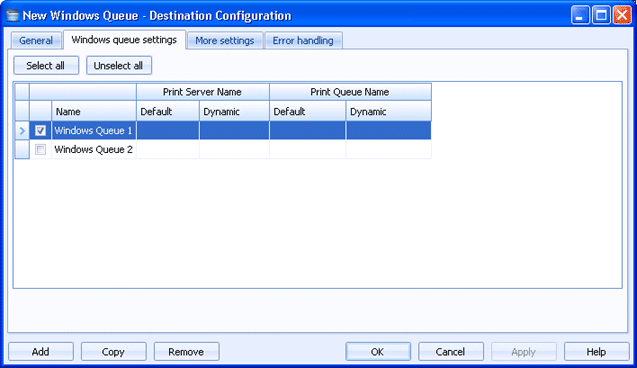Click Default header under Print Server Name
The height and width of the screenshot is (368, 637).
point(167,111)
